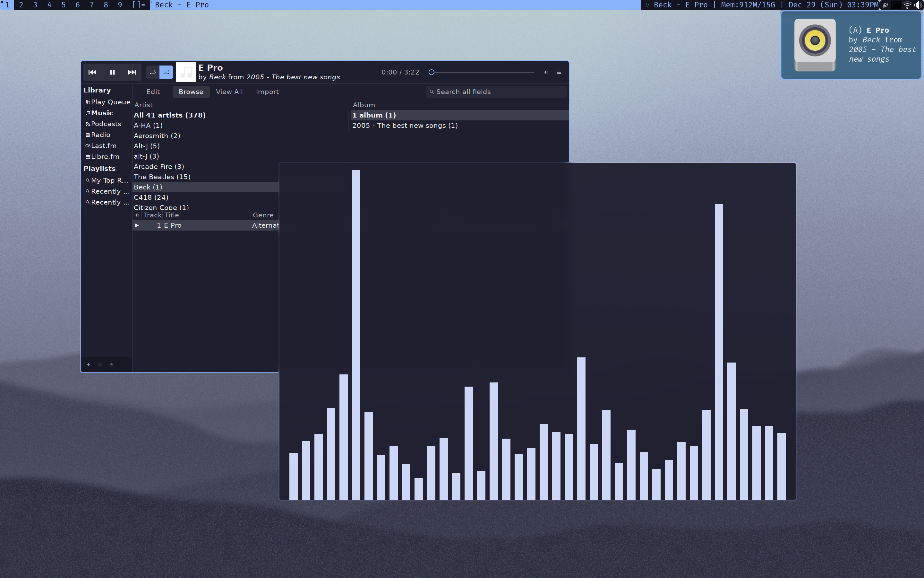Add a new playlist with plus icon
This screenshot has width=924, height=578.
pos(88,365)
